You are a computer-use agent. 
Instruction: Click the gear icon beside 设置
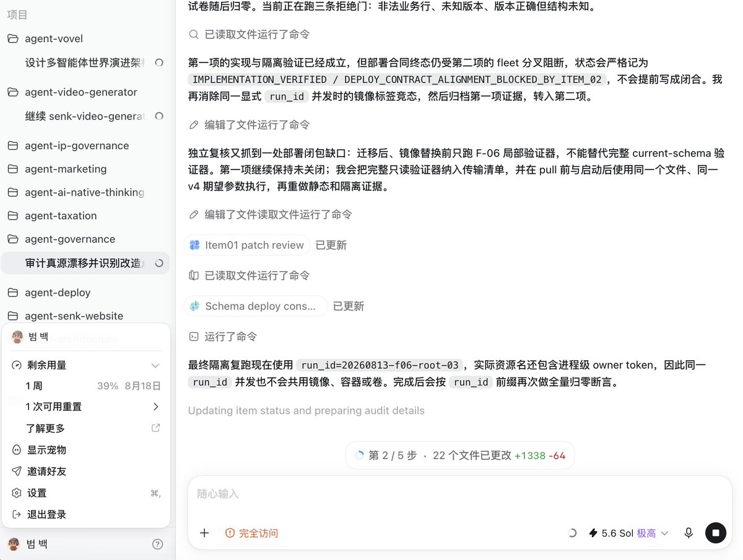point(17,493)
